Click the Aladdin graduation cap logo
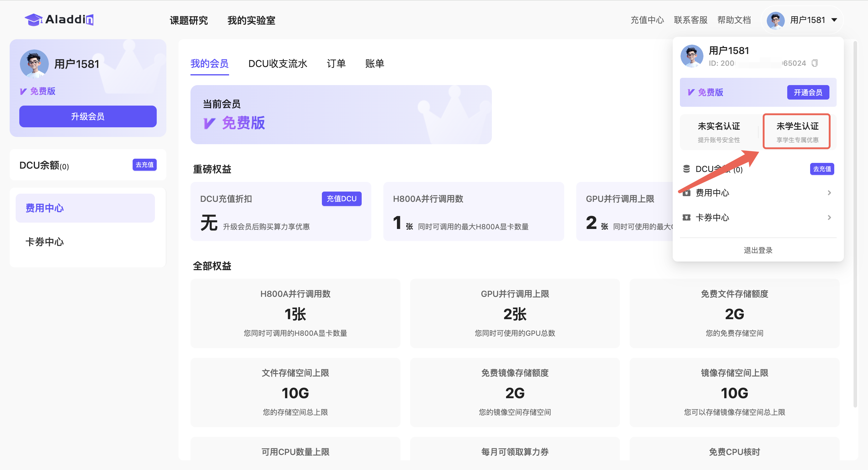868x470 pixels. coord(33,20)
